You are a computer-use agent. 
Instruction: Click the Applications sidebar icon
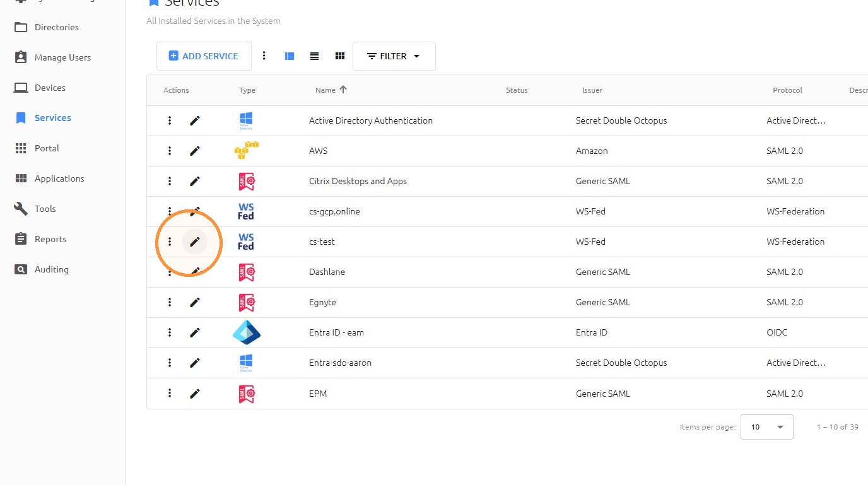[21, 178]
